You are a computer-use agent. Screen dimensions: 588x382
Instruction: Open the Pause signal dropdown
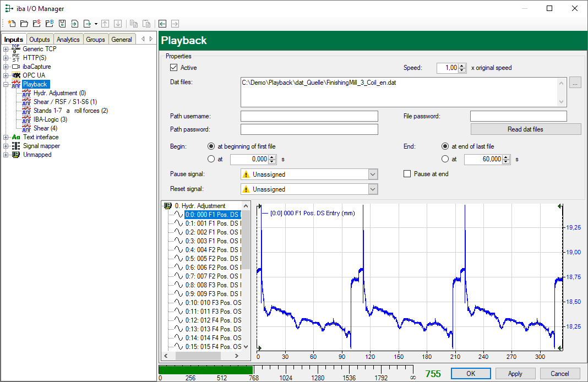point(373,174)
